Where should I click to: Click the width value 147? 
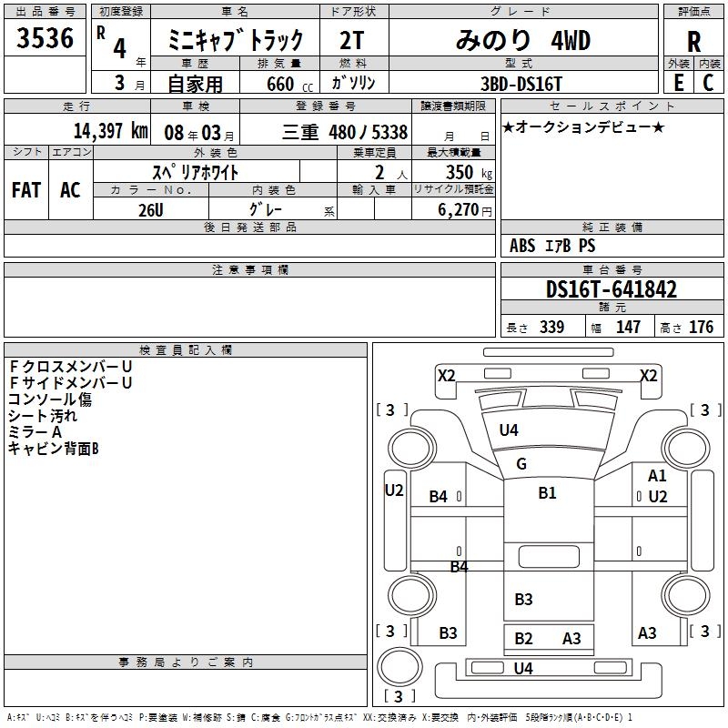tap(628, 327)
